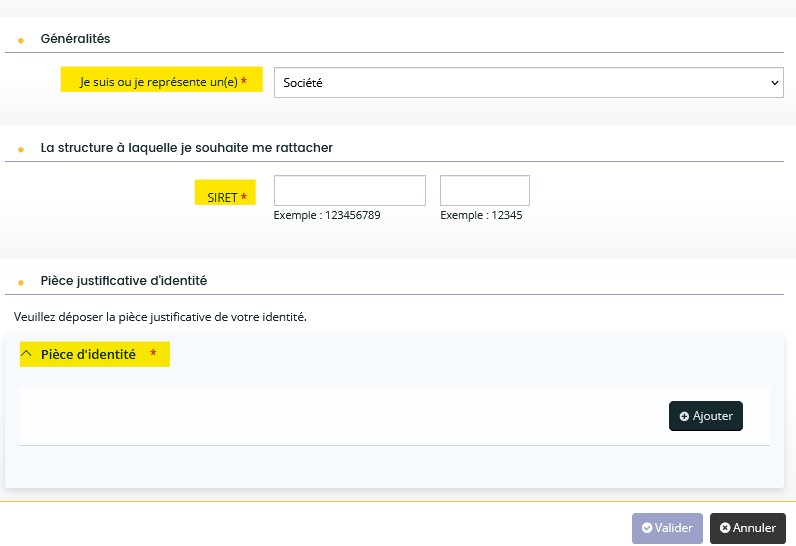Click the yellow bullet beside Généralités
Screen dimensions: 796x546
pyautogui.click(x=21, y=41)
